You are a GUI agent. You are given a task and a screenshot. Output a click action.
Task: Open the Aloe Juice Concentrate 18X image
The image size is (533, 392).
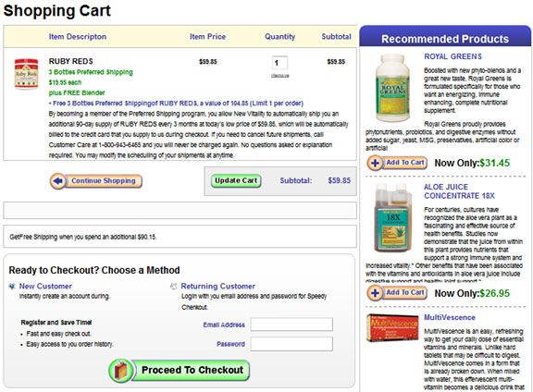point(392,218)
